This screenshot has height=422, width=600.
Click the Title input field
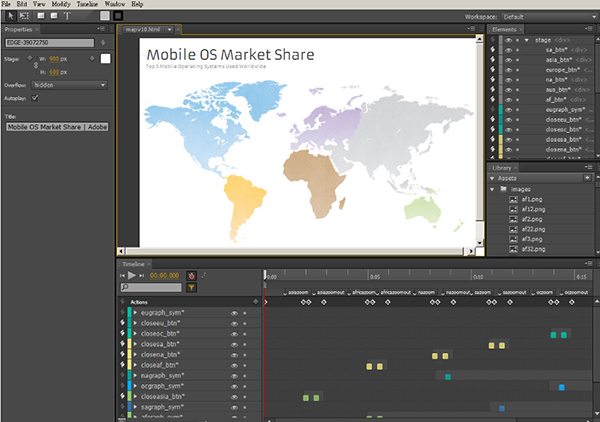(56, 128)
